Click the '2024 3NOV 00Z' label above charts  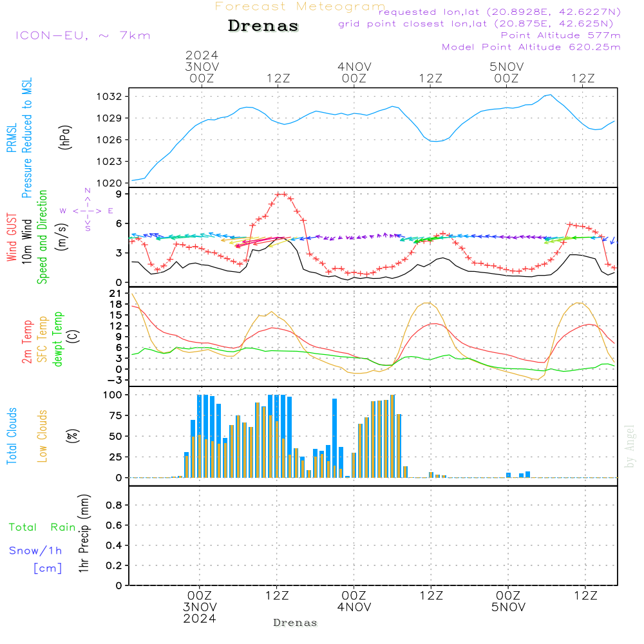[x=202, y=66]
